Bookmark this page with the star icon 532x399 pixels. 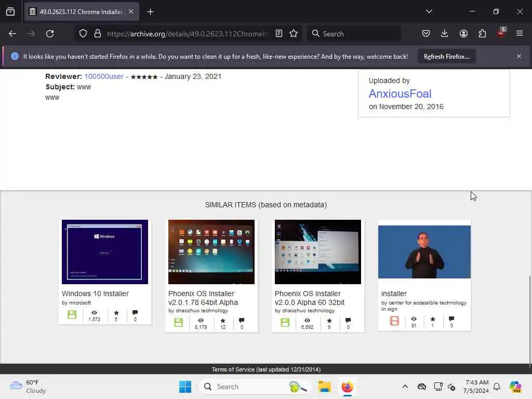[x=294, y=34]
